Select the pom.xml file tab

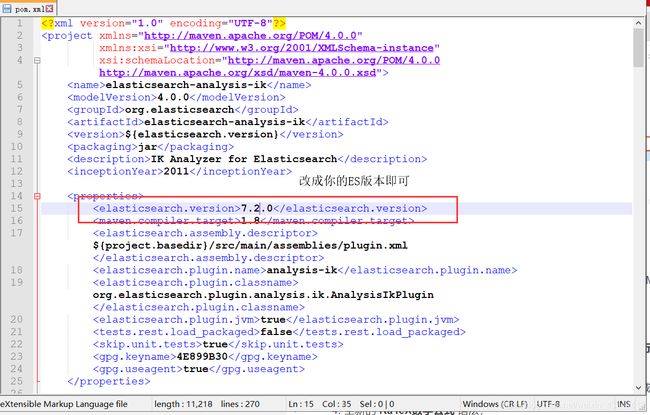(29, 9)
